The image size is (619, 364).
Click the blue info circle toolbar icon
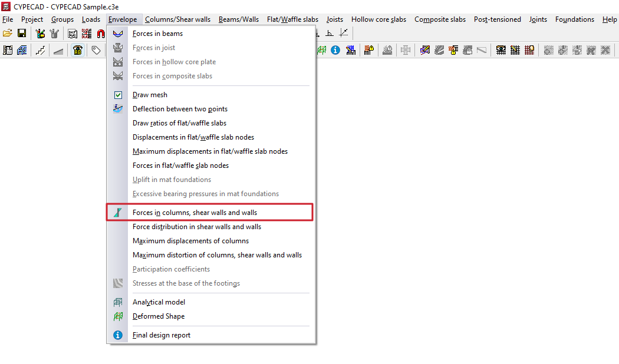pyautogui.click(x=335, y=50)
